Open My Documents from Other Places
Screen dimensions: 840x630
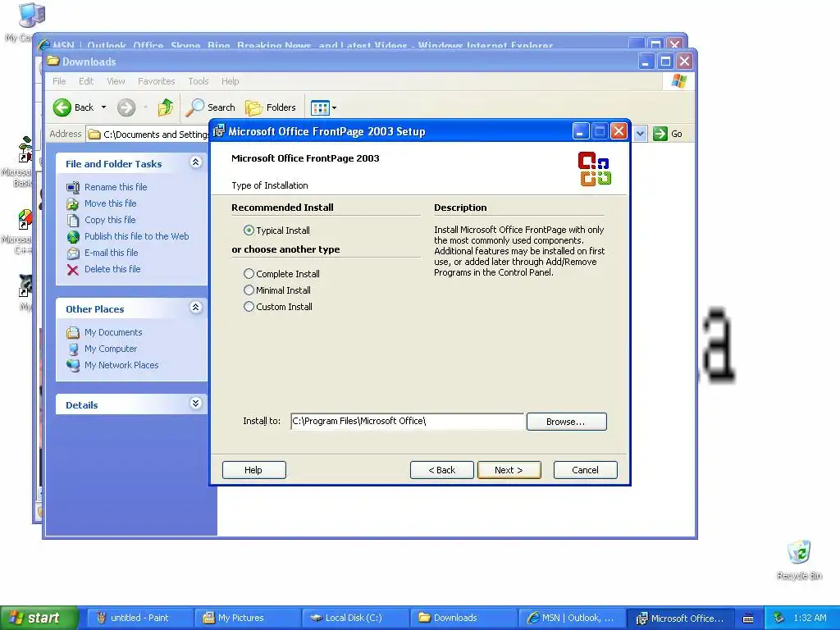pyautogui.click(x=113, y=333)
